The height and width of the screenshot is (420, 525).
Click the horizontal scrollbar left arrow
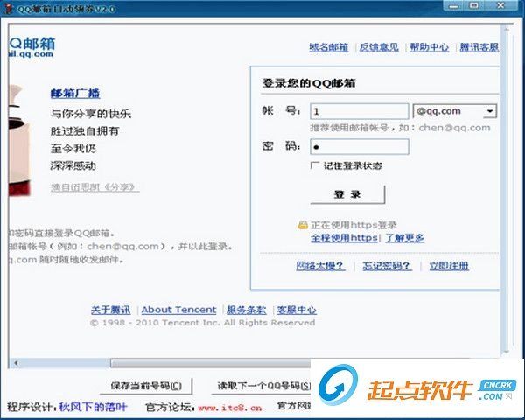(x=16, y=363)
